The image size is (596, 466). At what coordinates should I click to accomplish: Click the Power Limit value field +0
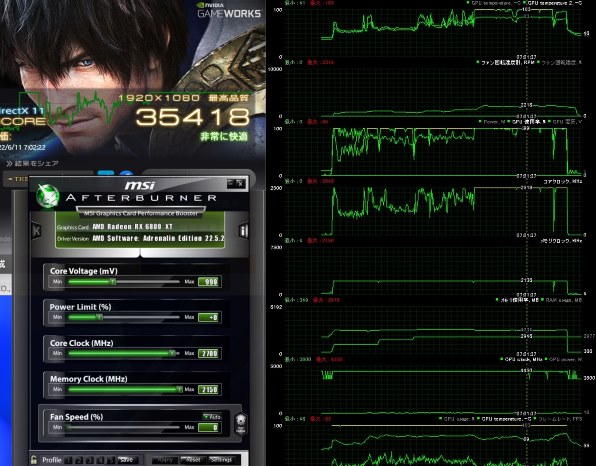pyautogui.click(x=209, y=317)
